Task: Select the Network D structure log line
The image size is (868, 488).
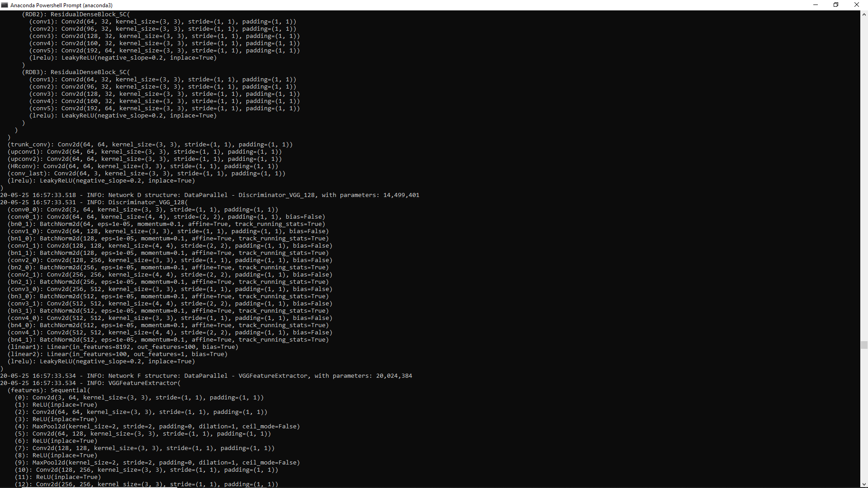Action: pyautogui.click(x=209, y=195)
